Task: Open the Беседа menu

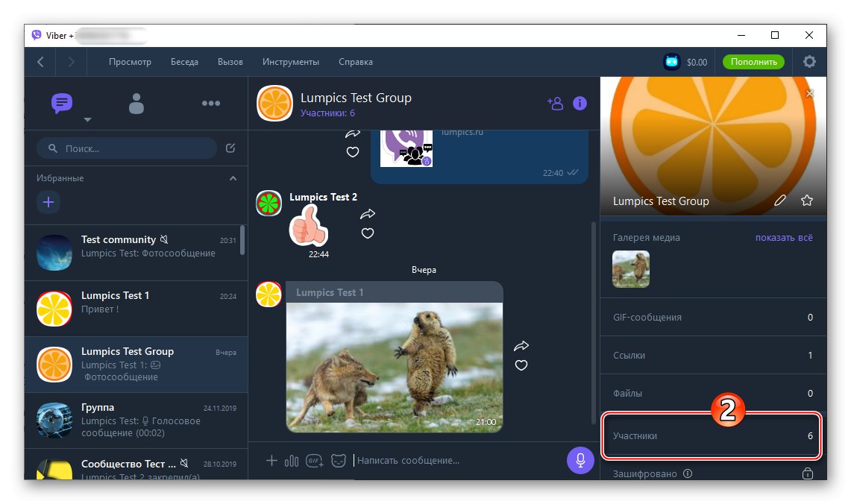Action: pyautogui.click(x=184, y=62)
